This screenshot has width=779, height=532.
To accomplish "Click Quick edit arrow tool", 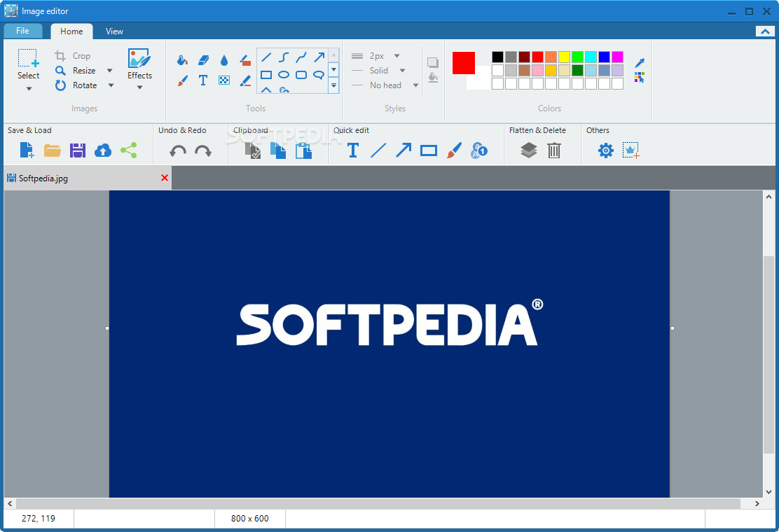I will 404,150.
